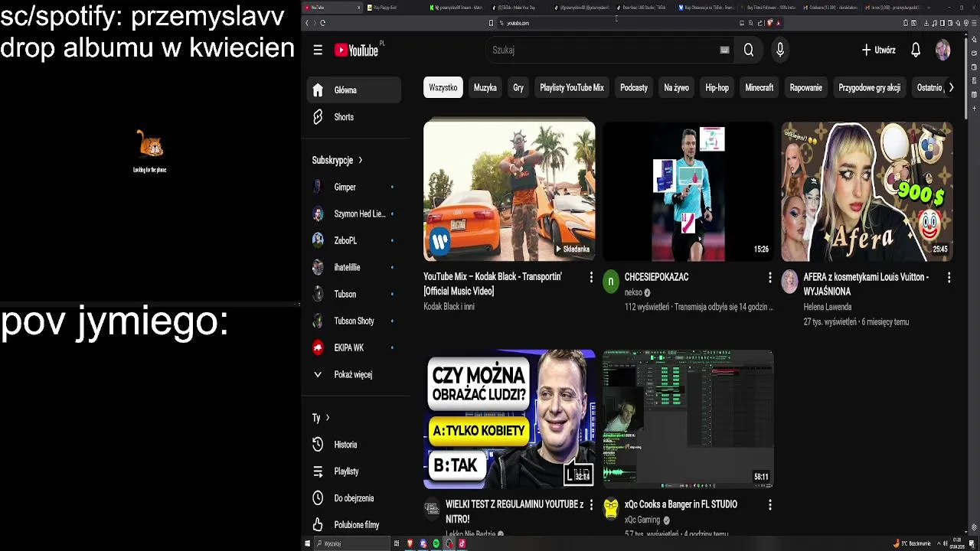
Task: Open Windows Start menu
Action: [308, 543]
